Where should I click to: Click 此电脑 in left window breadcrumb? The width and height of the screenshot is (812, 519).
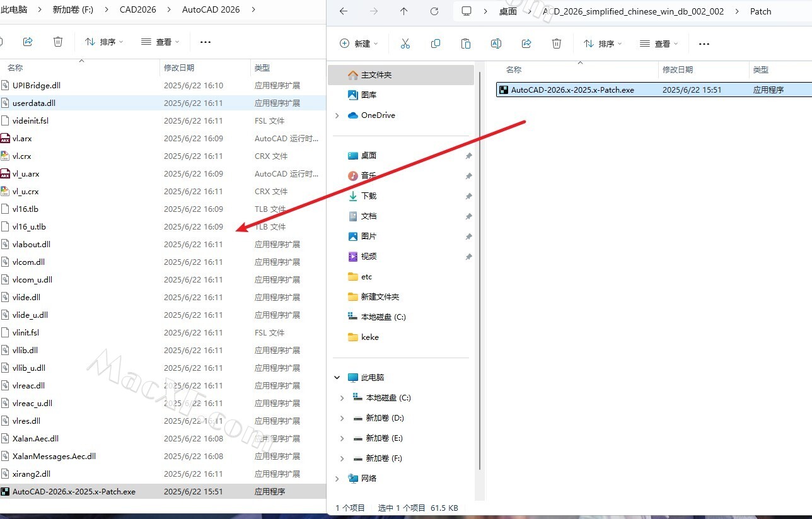(x=14, y=9)
